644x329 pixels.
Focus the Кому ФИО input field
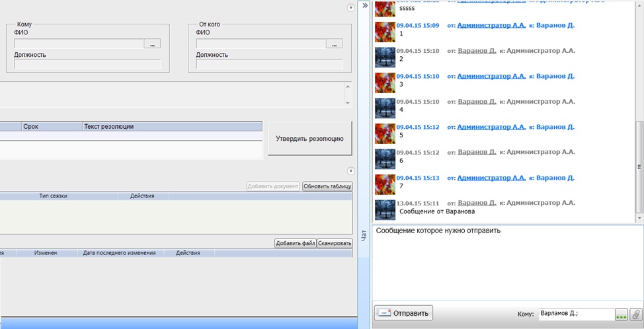(79, 44)
